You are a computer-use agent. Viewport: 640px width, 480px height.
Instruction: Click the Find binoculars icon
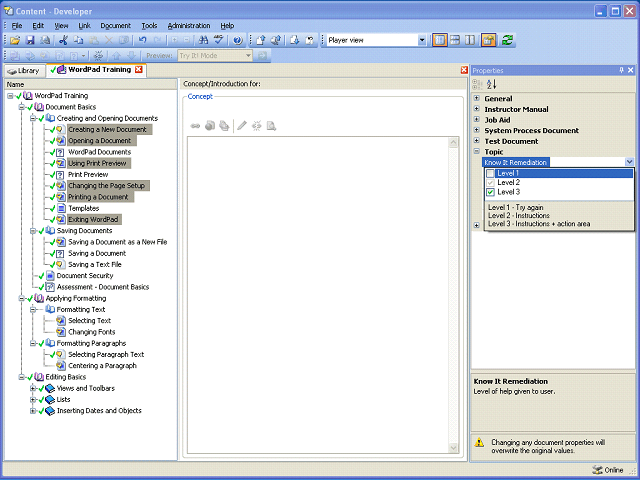pos(203,40)
